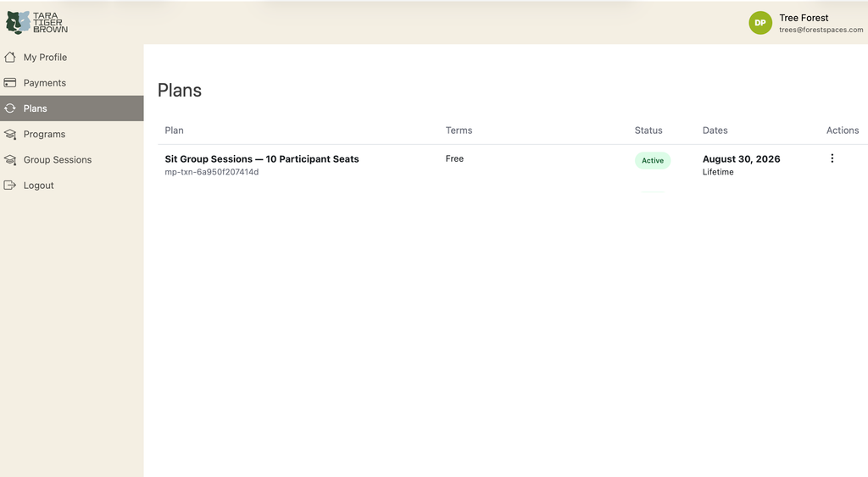Click the Plans page heading
This screenshot has height=477, width=868.
pos(180,90)
